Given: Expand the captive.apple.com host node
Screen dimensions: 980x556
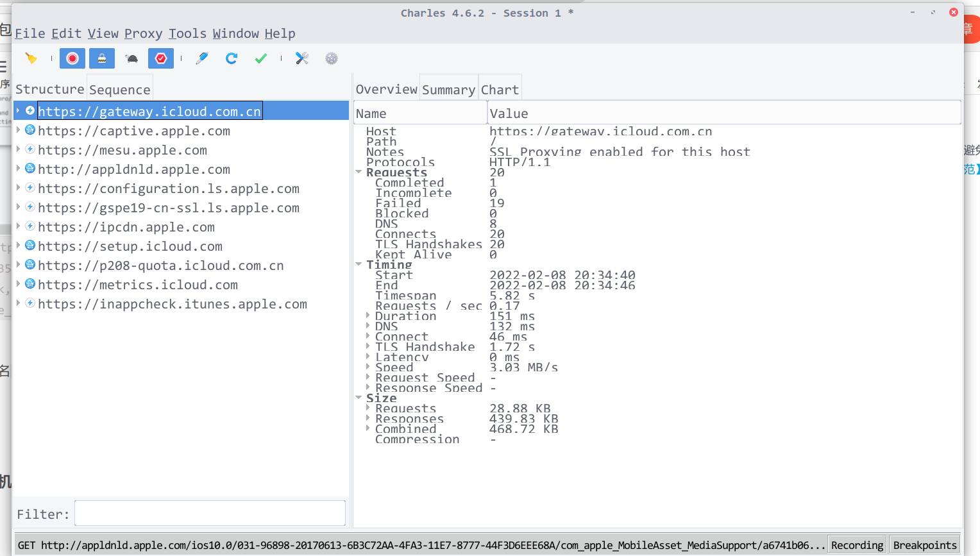Looking at the screenshot, I should [18, 130].
